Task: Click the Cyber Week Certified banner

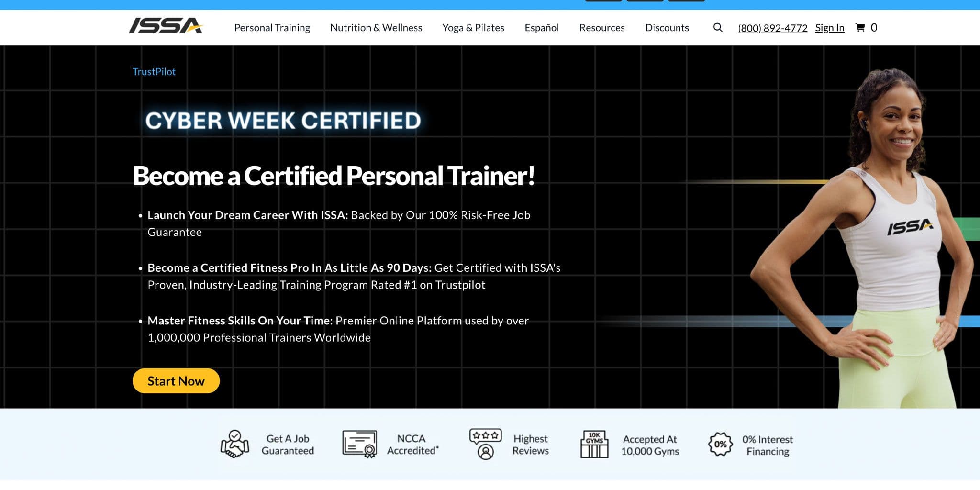Action: point(283,121)
